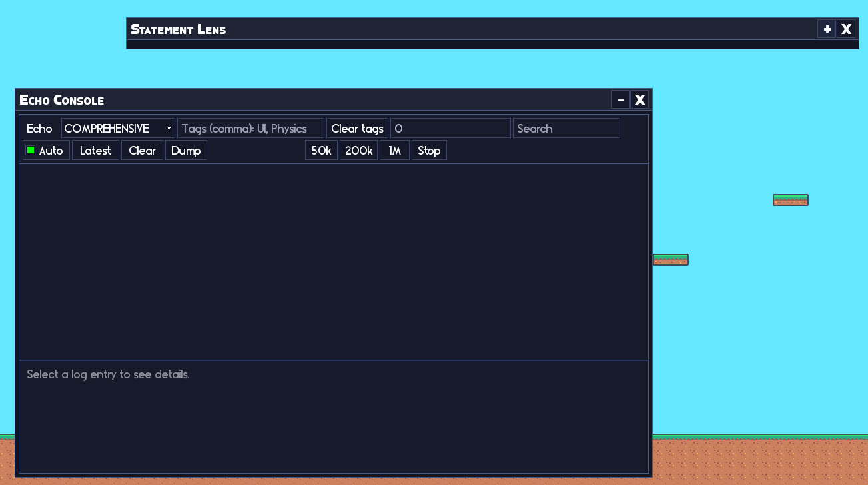Close the Statement Lens window
Image resolution: width=868 pixels, height=485 pixels.
[846, 29]
